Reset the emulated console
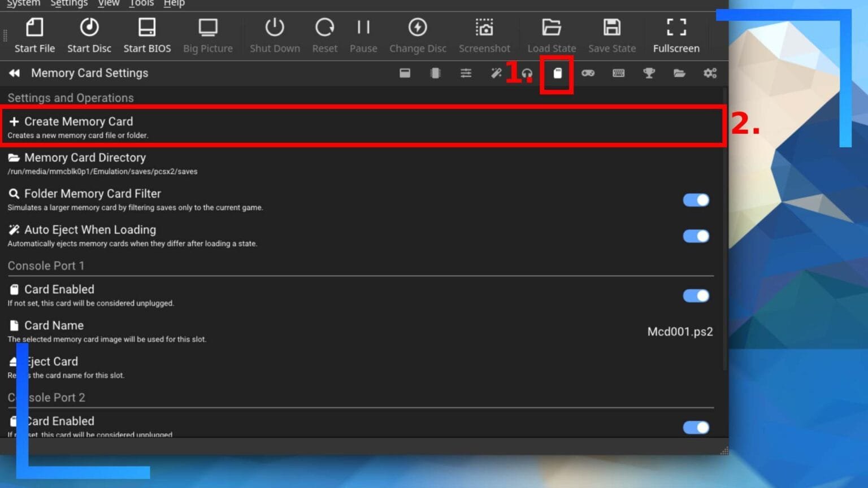 click(x=325, y=36)
